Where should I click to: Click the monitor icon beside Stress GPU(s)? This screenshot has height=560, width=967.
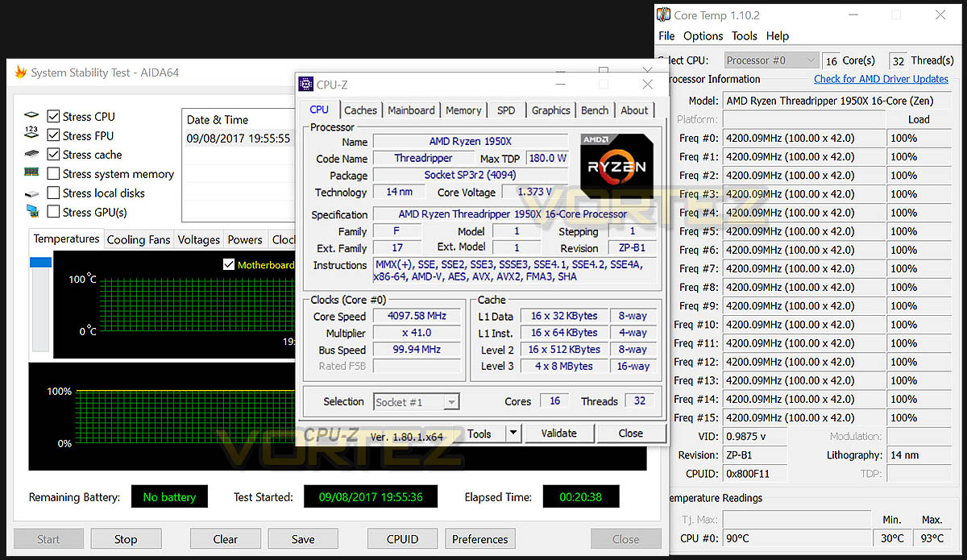pyautogui.click(x=31, y=212)
